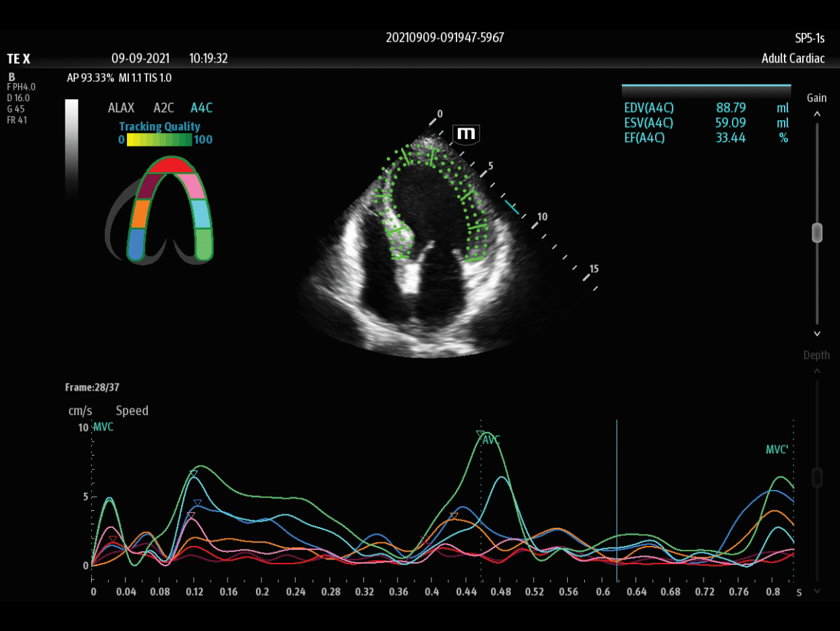840x631 pixels.
Task: Select the green basal lateral segment
Action: coord(204,244)
